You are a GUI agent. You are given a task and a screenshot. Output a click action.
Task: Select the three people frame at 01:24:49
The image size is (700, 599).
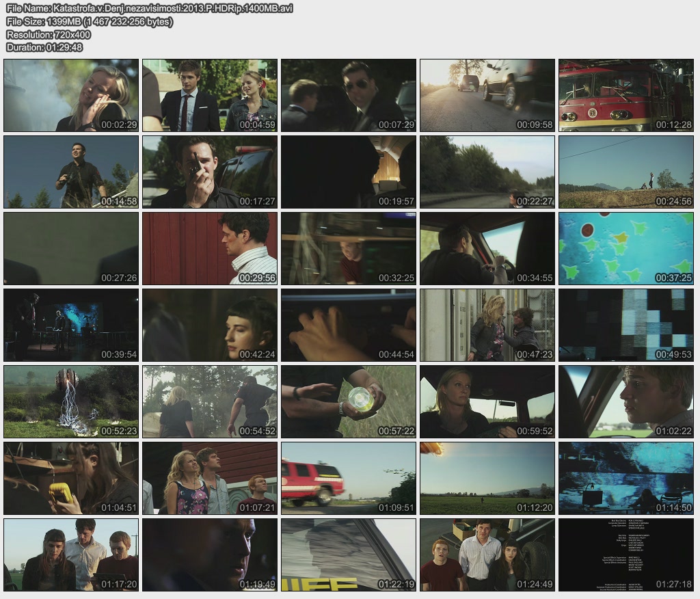click(x=487, y=555)
